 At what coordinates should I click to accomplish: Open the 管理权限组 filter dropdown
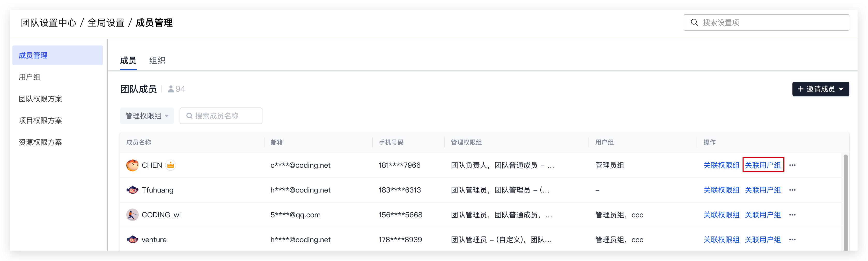coord(147,116)
